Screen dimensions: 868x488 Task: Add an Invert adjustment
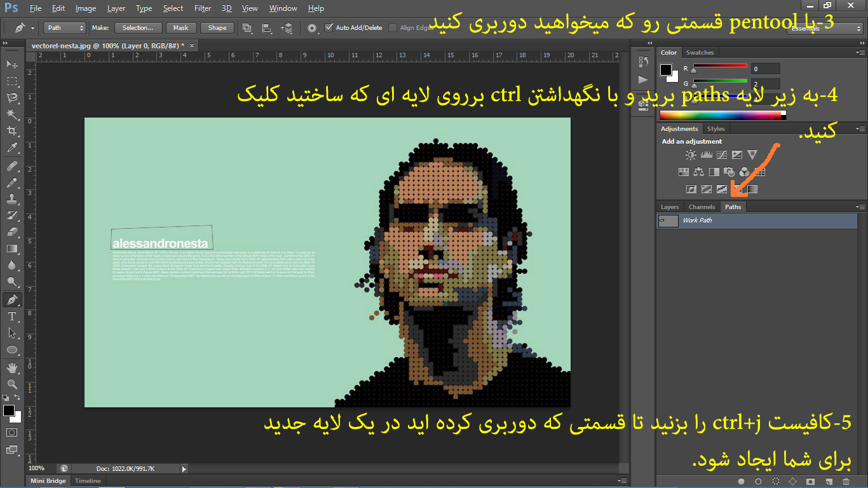691,189
